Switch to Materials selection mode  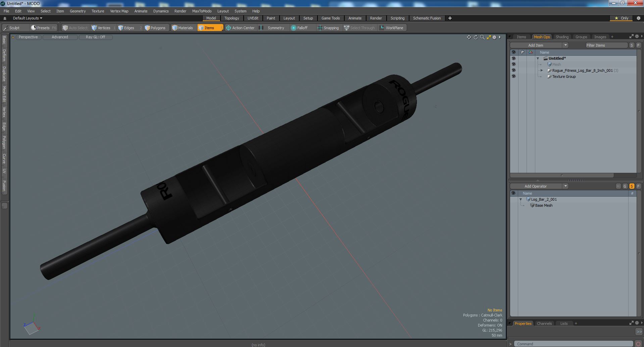tap(183, 28)
